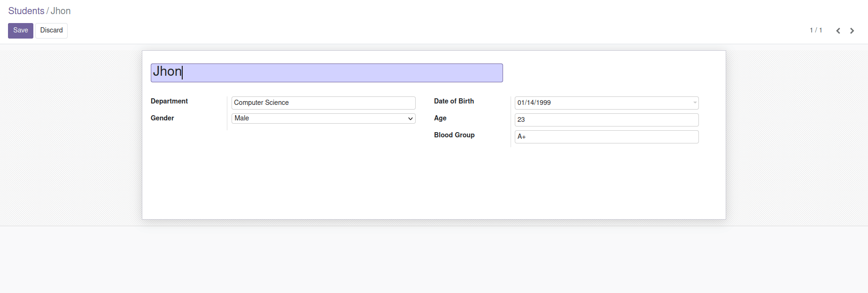Click the date value 01/14/1999
Viewport: 868px width, 293px height.
535,103
